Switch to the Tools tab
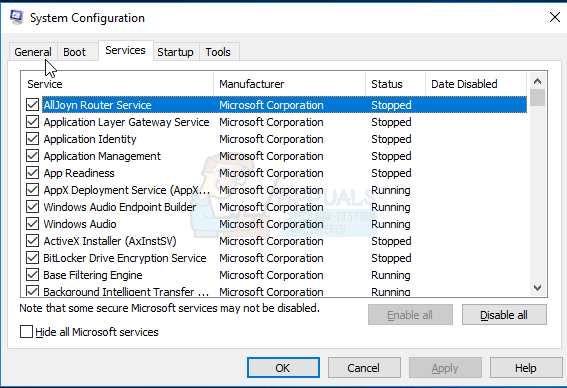Screen dimensions: 567x388 pyautogui.click(x=218, y=52)
